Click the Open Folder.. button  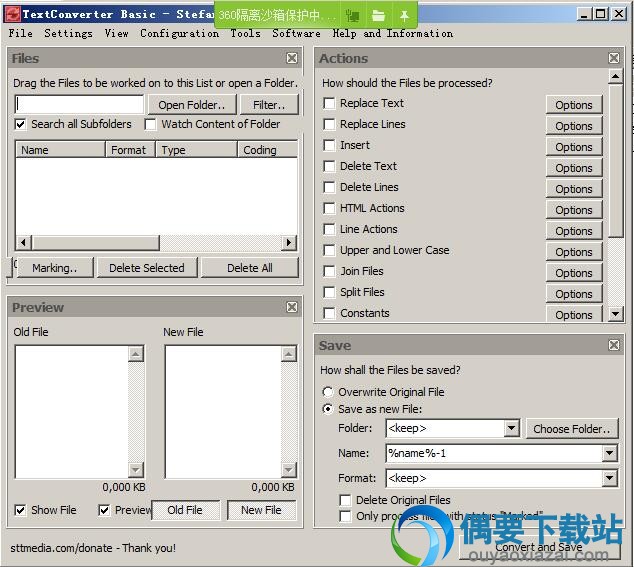pyautogui.click(x=192, y=105)
